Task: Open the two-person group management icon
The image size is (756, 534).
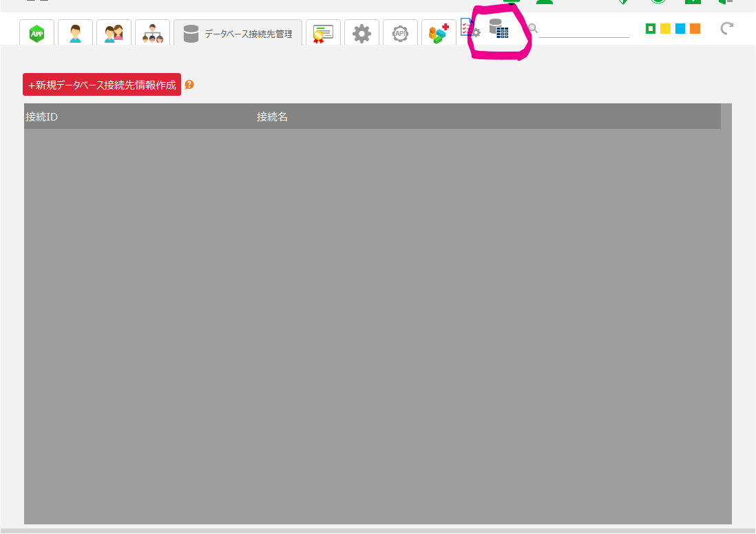Action: (x=114, y=33)
